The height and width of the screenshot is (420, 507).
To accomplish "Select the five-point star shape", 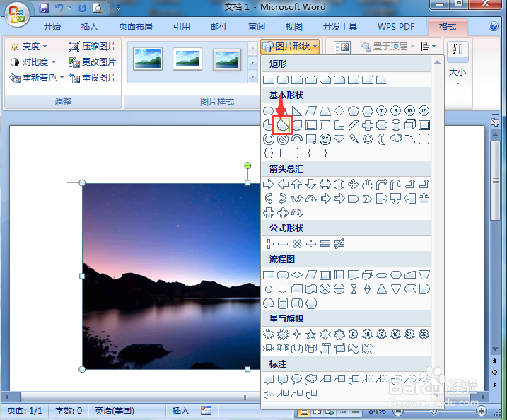I will point(310,334).
